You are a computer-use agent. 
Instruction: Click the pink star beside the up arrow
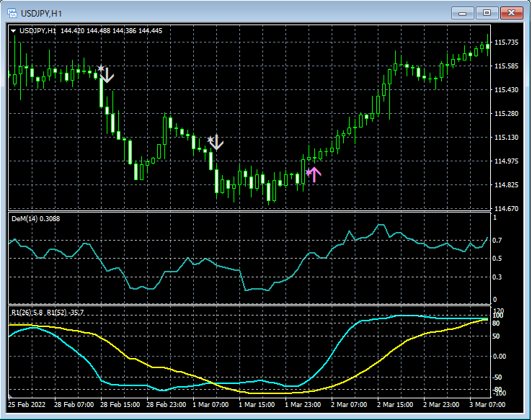[x=309, y=173]
